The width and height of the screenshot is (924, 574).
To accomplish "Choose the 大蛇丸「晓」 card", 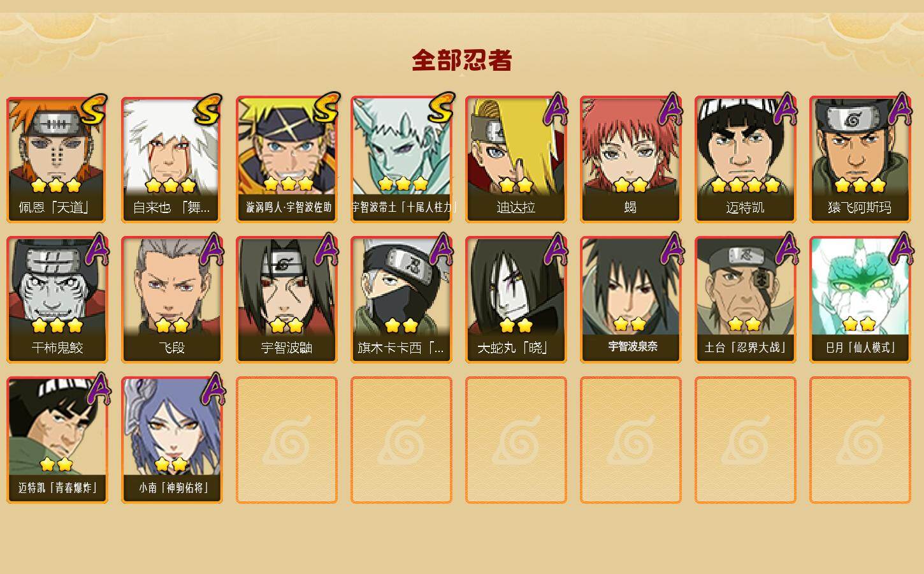I will coord(516,300).
